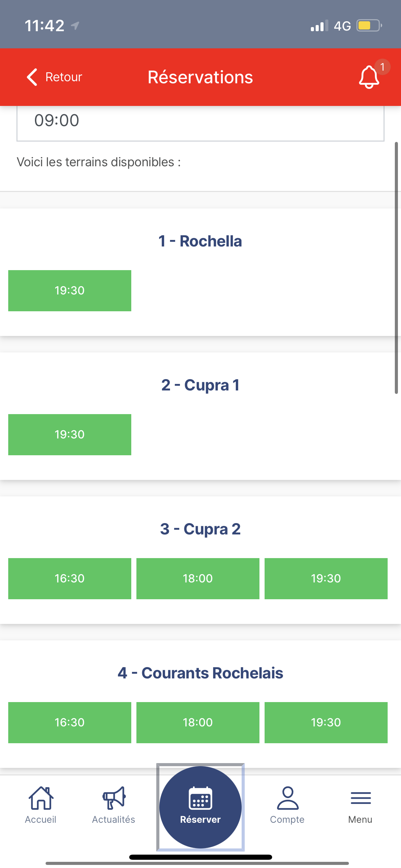Book Rochella court at 19:30
401x868 pixels.
coord(70,291)
